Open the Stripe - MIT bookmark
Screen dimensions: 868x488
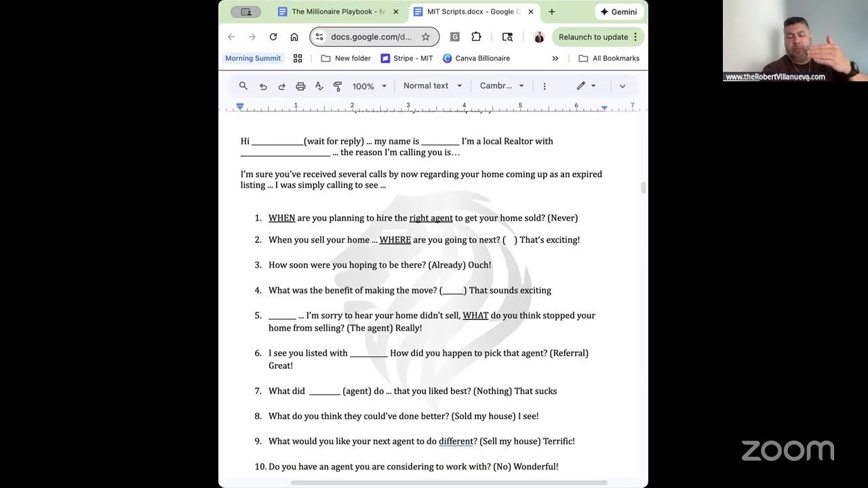pos(406,58)
